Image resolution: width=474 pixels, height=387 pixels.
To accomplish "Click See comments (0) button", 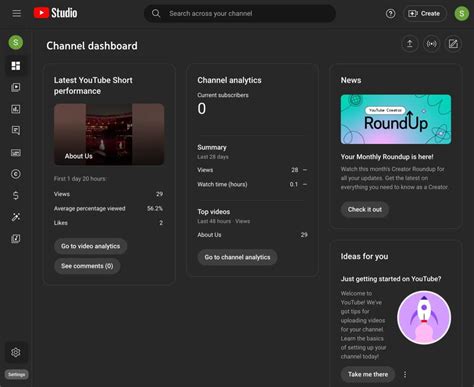I will pyautogui.click(x=87, y=266).
